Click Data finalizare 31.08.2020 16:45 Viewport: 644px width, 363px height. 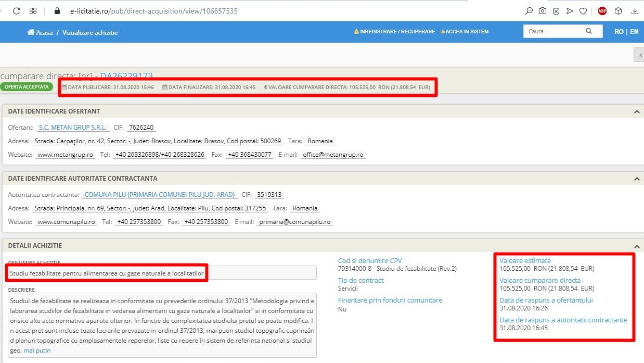point(209,87)
